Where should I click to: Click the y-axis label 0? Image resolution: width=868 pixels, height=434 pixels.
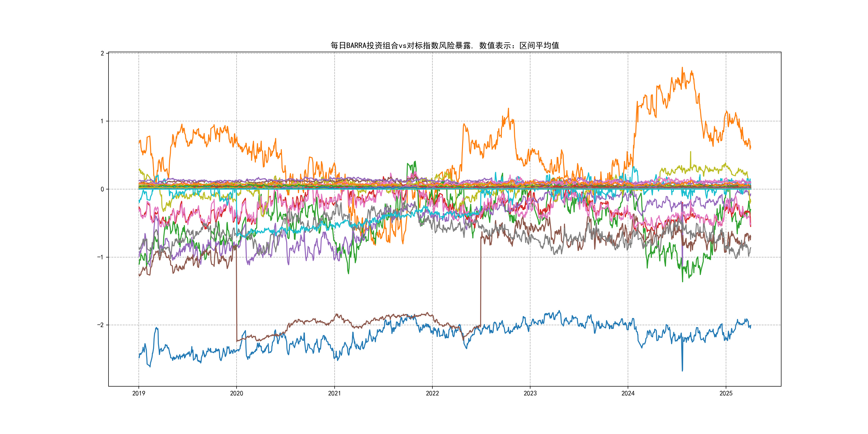(x=102, y=189)
